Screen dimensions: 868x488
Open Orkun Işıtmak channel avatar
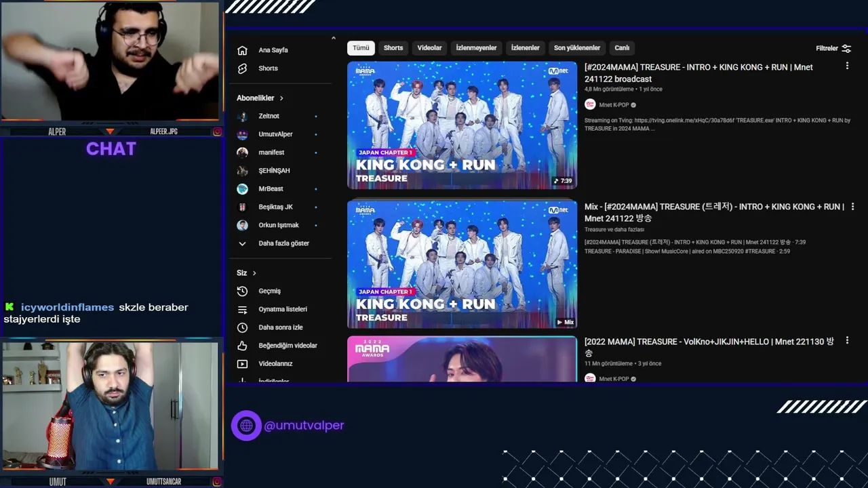coord(242,225)
